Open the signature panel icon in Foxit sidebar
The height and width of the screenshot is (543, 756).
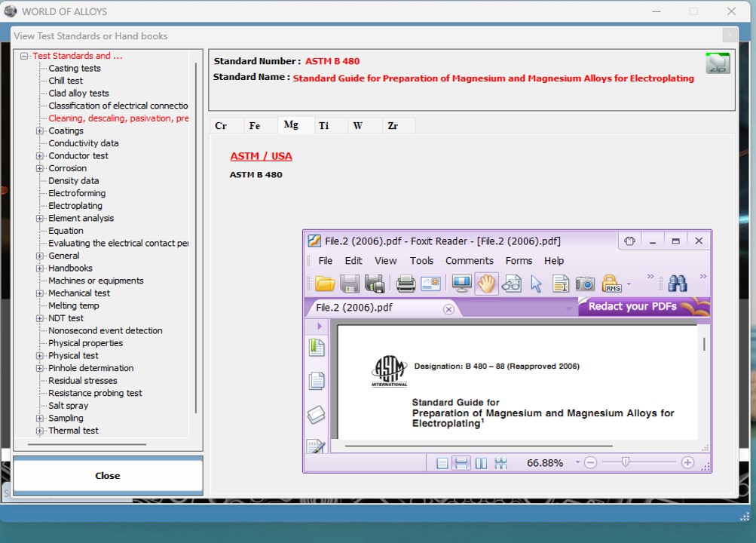coord(317,446)
